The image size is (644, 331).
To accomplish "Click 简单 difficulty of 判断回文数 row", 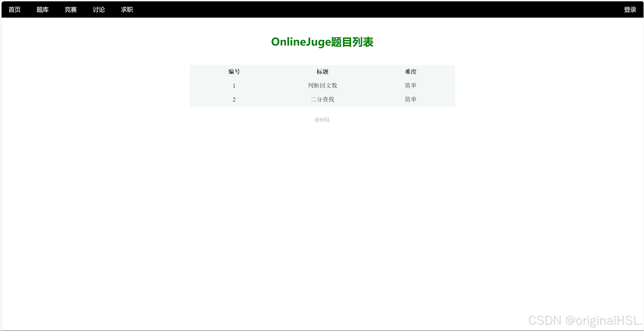I will pyautogui.click(x=410, y=86).
